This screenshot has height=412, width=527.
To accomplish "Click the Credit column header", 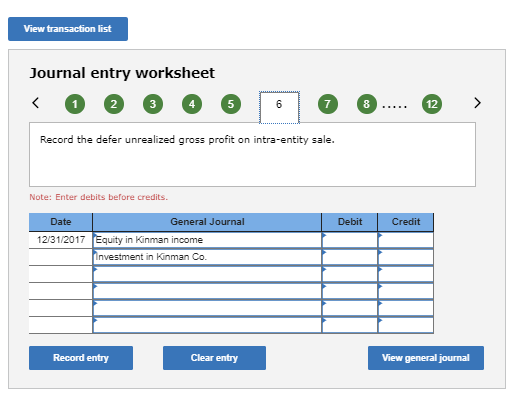I will pyautogui.click(x=406, y=222).
